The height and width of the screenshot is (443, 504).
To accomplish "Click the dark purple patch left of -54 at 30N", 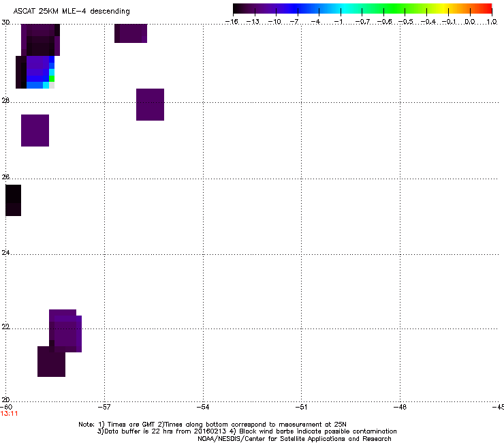I will 131,33.
